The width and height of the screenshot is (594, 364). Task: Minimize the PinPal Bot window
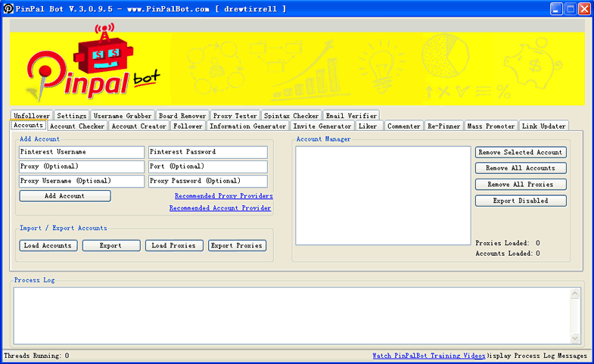tap(556, 9)
